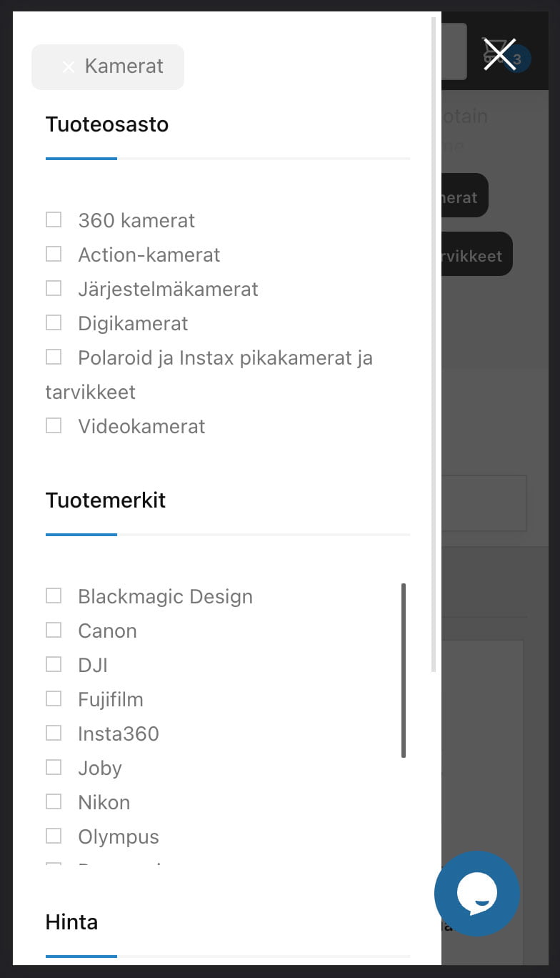Tick the 360 kamerat checkbox
This screenshot has width=560, height=978.
[54, 219]
